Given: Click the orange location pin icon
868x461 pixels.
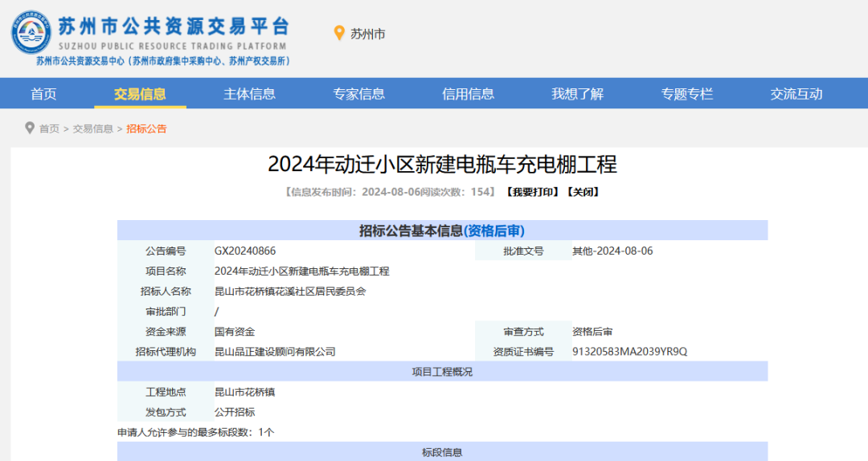Looking at the screenshot, I should click(339, 33).
